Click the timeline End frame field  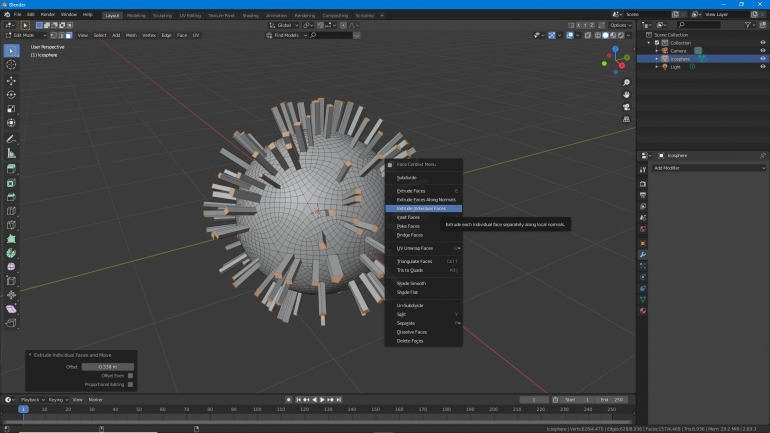click(613, 400)
